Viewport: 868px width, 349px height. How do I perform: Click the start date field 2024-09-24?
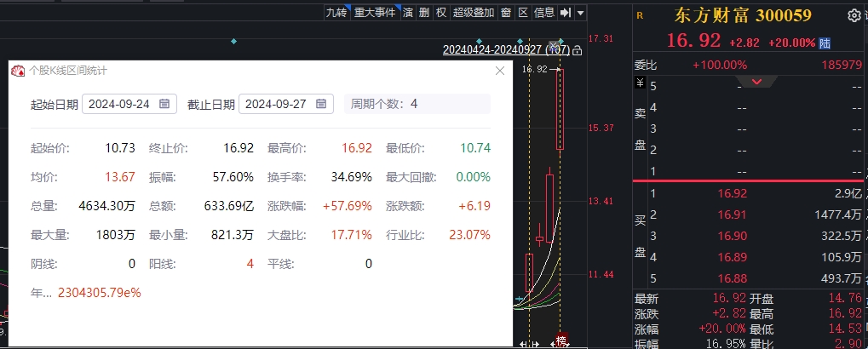(x=120, y=104)
